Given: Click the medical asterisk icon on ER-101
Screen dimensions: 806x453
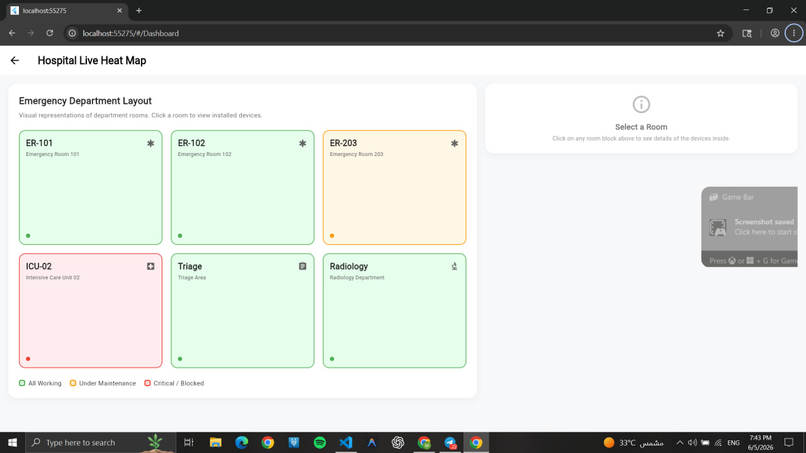Looking at the screenshot, I should [151, 143].
